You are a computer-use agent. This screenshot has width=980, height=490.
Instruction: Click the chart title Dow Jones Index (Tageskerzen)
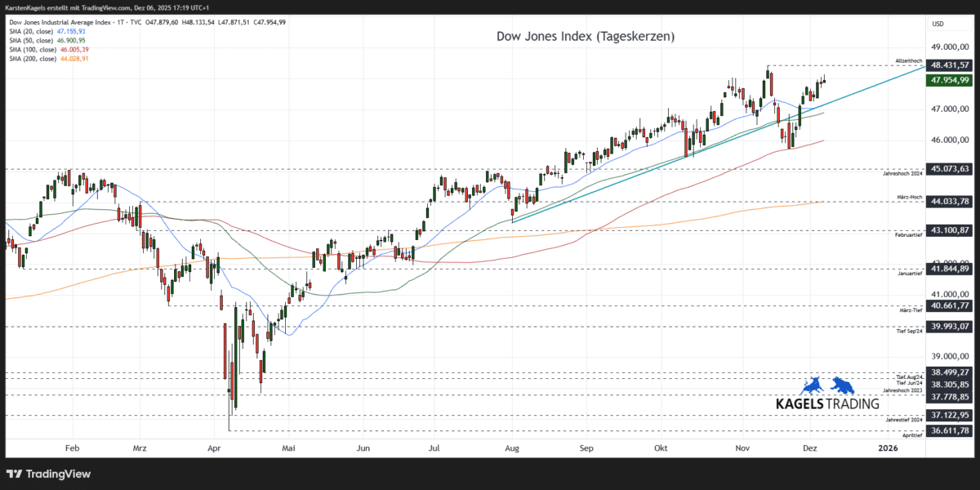click(586, 36)
